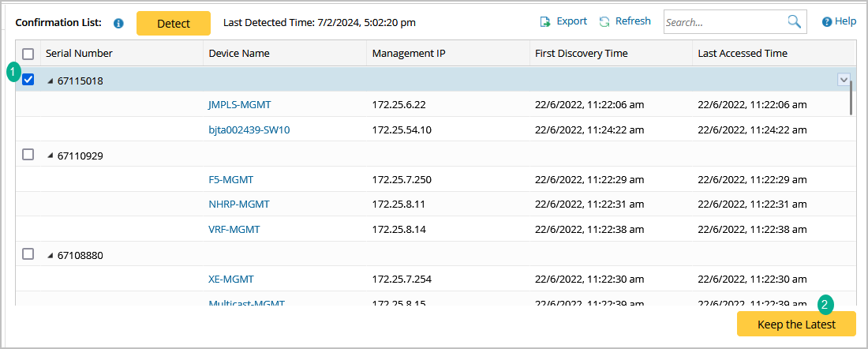The image size is (868, 349).
Task: Sort by the Management IP column header
Action: [x=405, y=54]
